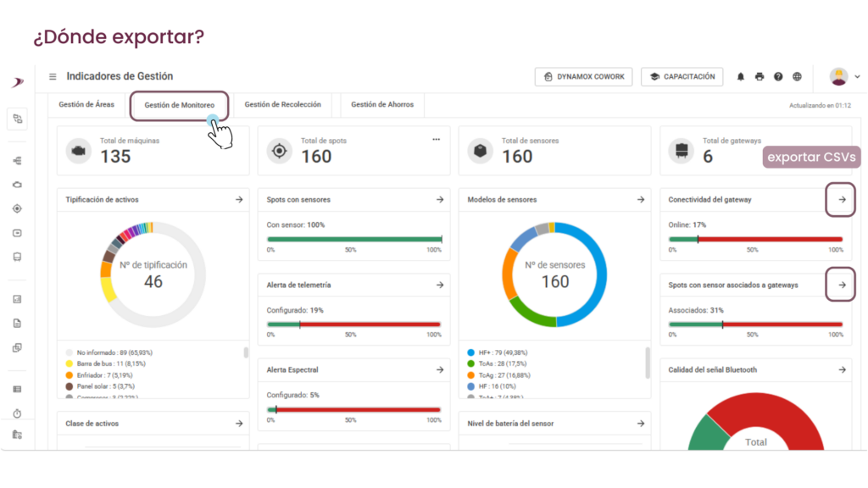Click the CAPACITACIÓN button
868x488 pixels.
tap(682, 77)
